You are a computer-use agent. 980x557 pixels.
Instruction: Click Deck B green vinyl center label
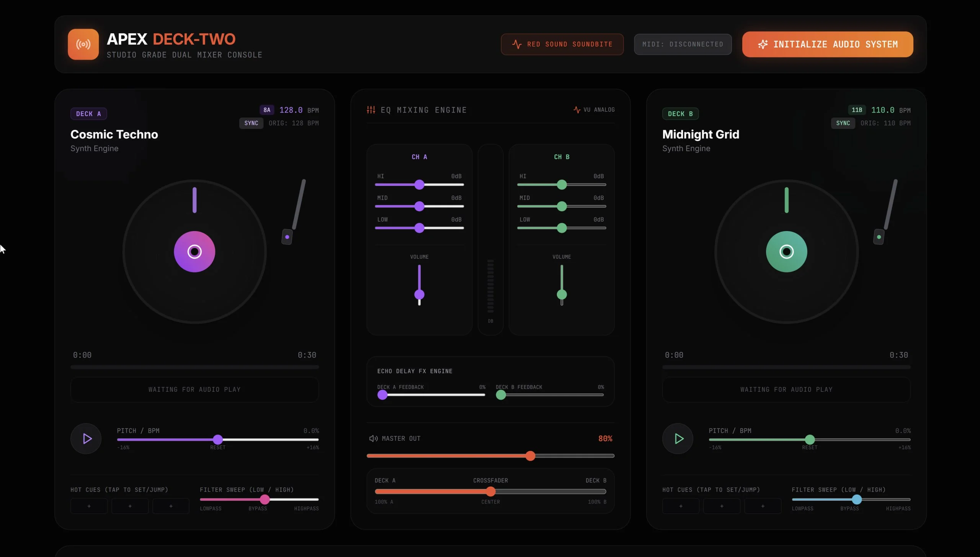click(x=786, y=252)
